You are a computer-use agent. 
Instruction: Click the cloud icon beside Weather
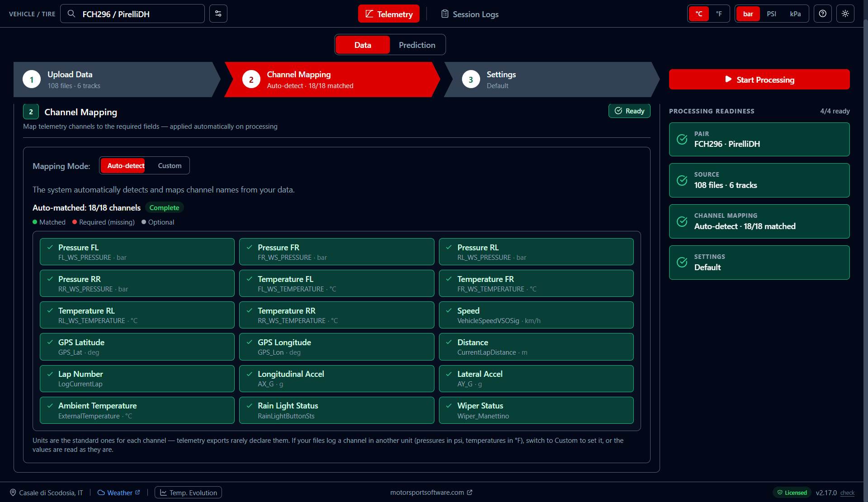(x=101, y=493)
